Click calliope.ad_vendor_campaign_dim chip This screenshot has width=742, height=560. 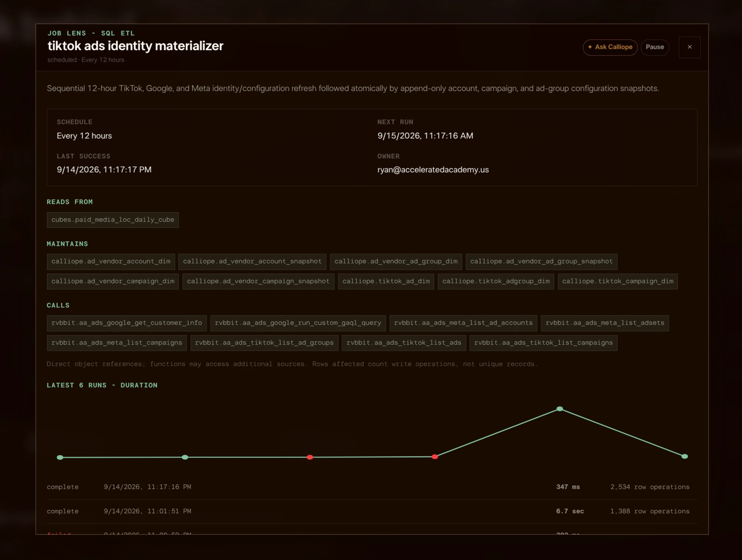click(113, 281)
